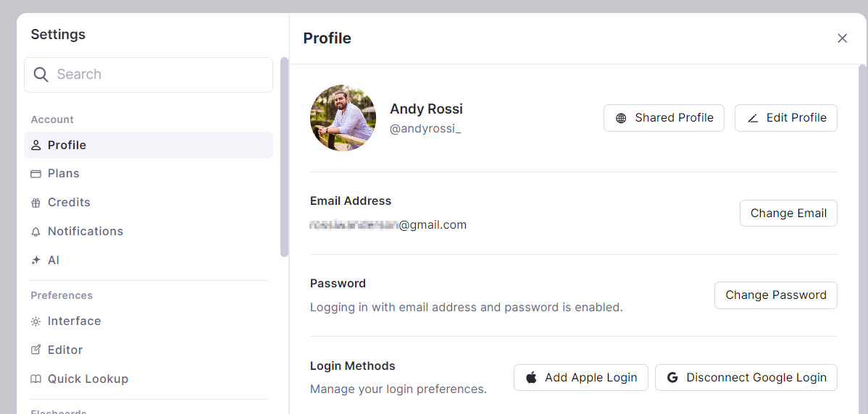Click Andy Rossi's profile photo
The height and width of the screenshot is (414, 868).
pos(343,118)
